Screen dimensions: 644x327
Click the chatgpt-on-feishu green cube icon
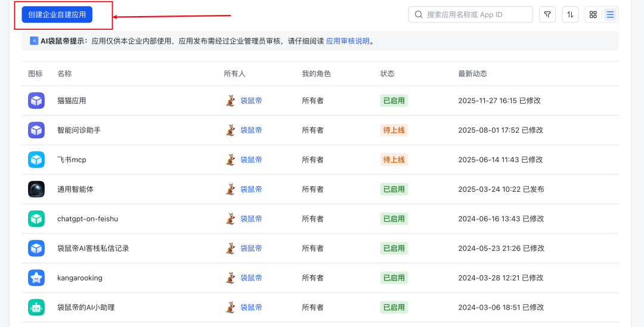[36, 219]
